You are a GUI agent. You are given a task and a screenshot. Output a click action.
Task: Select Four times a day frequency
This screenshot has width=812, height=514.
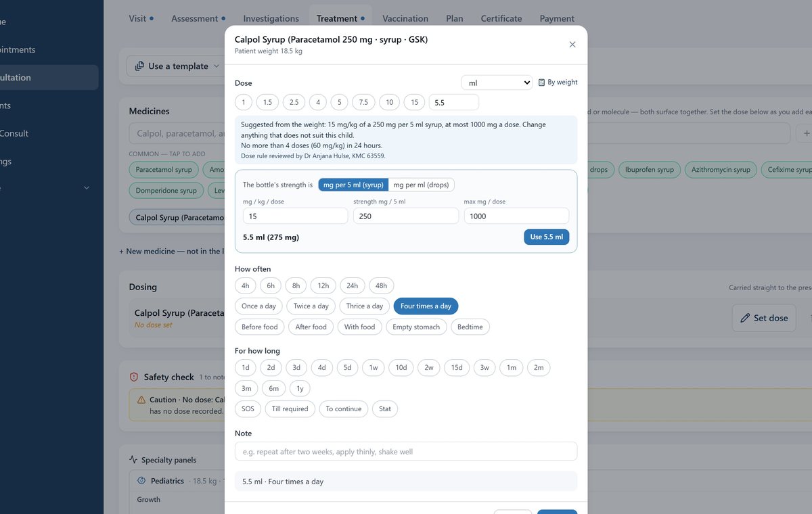coord(426,306)
